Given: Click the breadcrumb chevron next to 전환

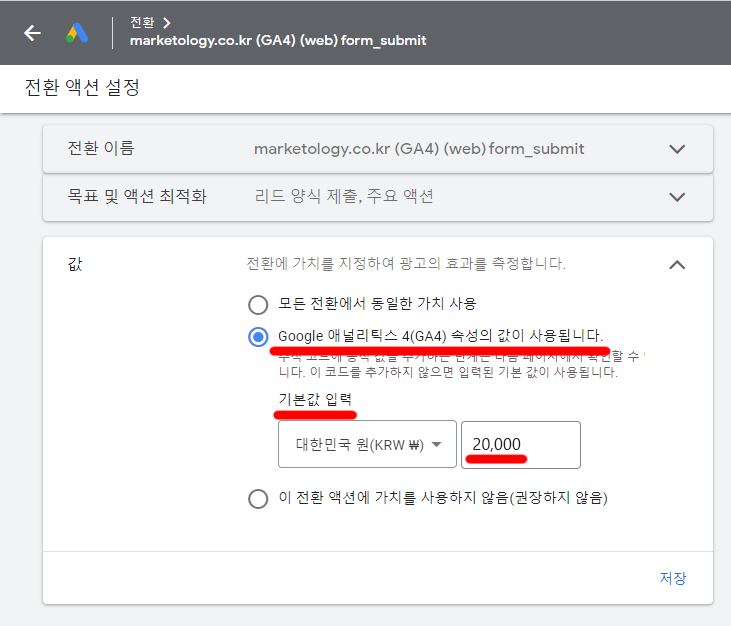Looking at the screenshot, I should (x=166, y=22).
